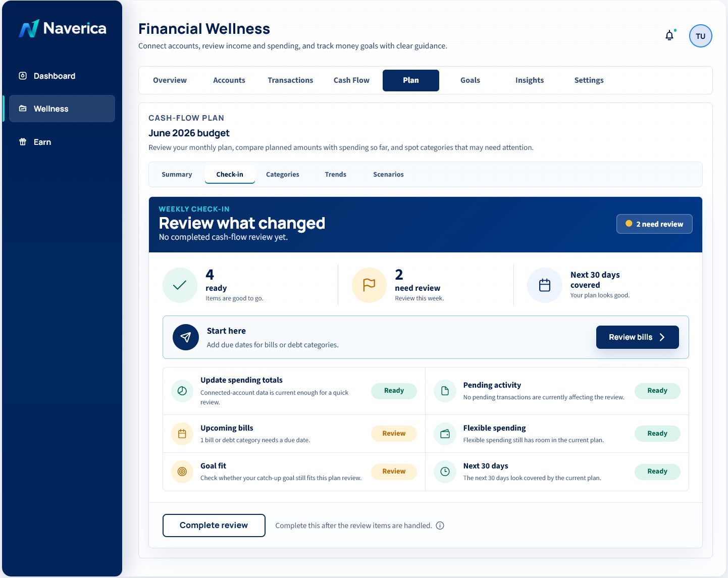
Task: Click Review badge for Upcoming bills
Action: pyautogui.click(x=394, y=434)
